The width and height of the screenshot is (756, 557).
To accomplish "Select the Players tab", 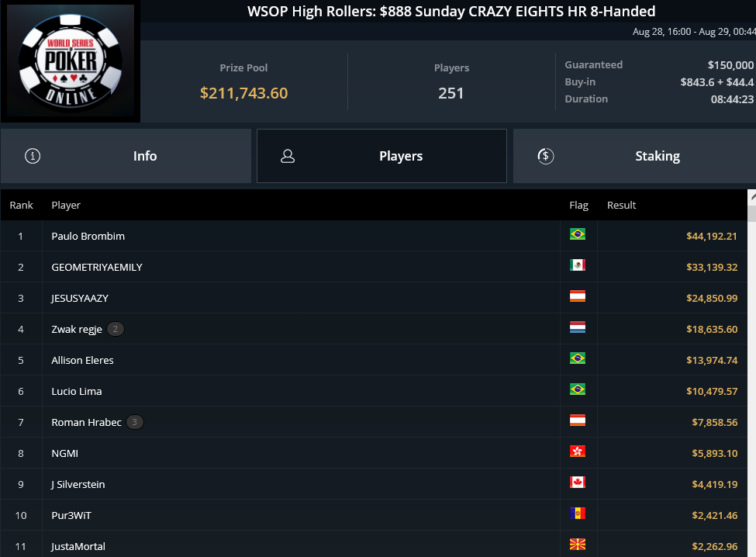I will (x=381, y=156).
